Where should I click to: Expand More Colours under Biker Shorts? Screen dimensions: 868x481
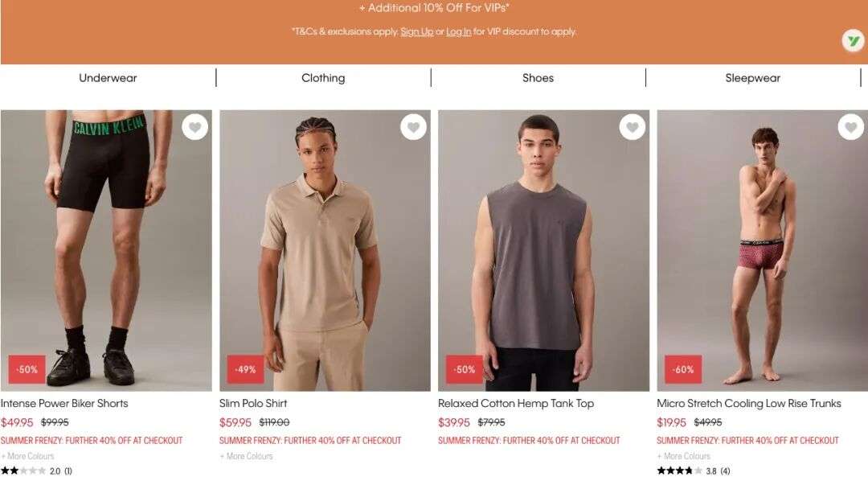coord(27,456)
